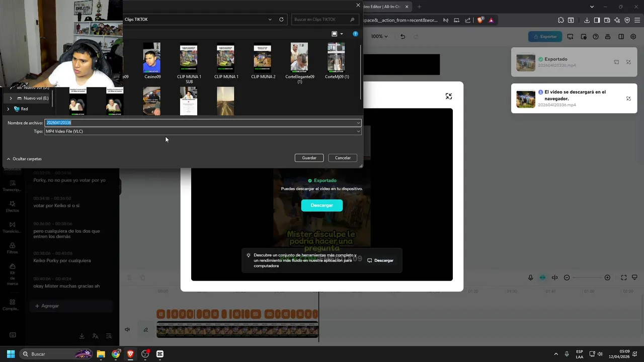Screen dimensions: 644x362
Task: Click the Exportar button in CapCut
Action: point(545,37)
